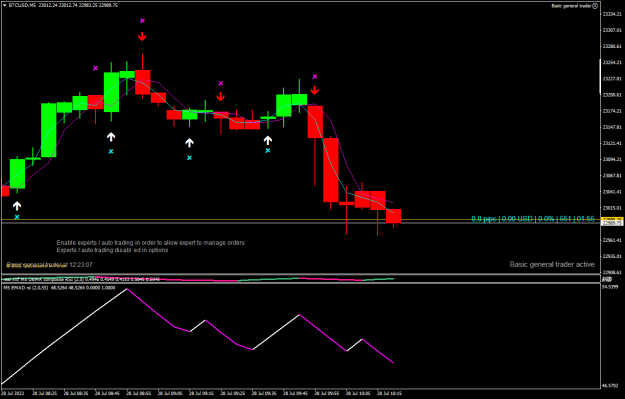Click the 23015.01 price scale label
The width and height of the screenshot is (625, 399).
coord(612,208)
